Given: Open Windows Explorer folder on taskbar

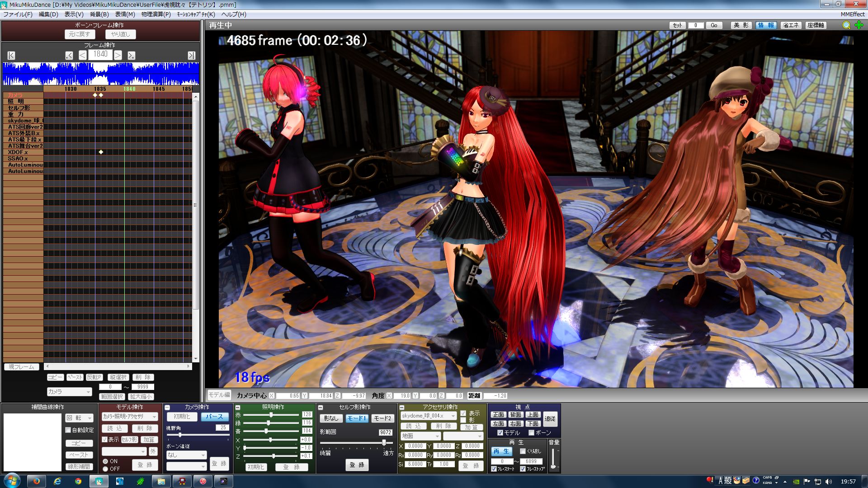Looking at the screenshot, I should coord(161,481).
